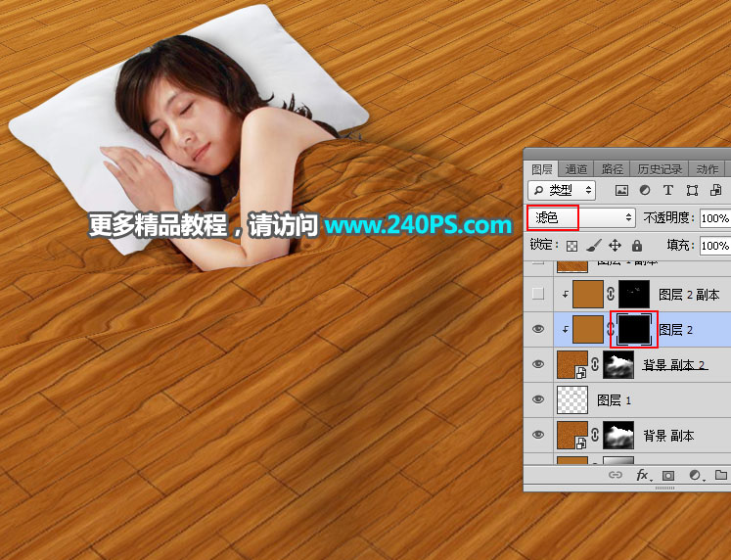Lock layer position move icon
The height and width of the screenshot is (560, 731).
615,246
